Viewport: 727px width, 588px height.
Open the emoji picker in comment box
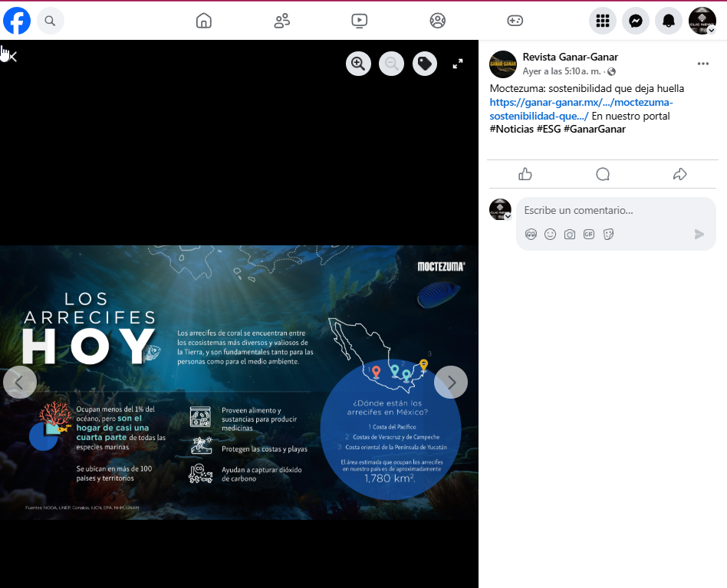pyautogui.click(x=550, y=235)
